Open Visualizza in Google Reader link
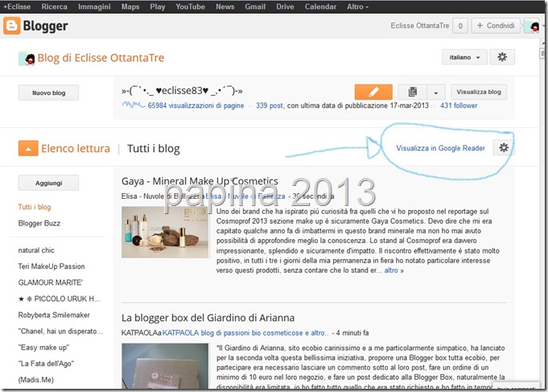548x392 pixels. pyautogui.click(x=440, y=148)
